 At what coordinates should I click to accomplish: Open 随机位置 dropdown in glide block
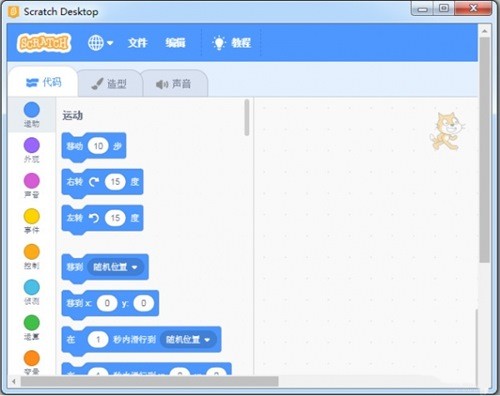click(188, 339)
